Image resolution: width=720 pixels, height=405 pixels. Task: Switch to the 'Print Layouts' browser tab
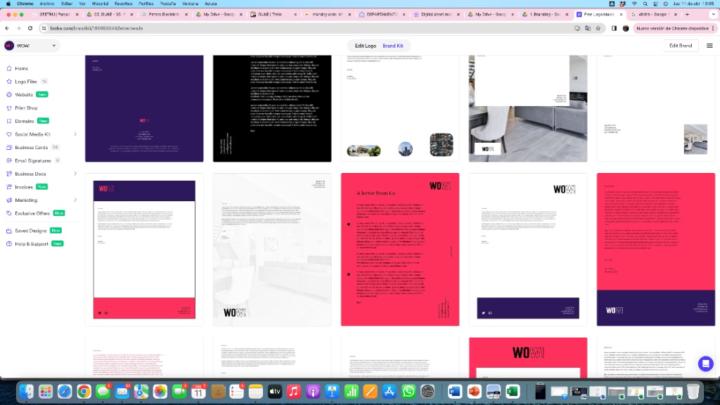tap(599, 14)
